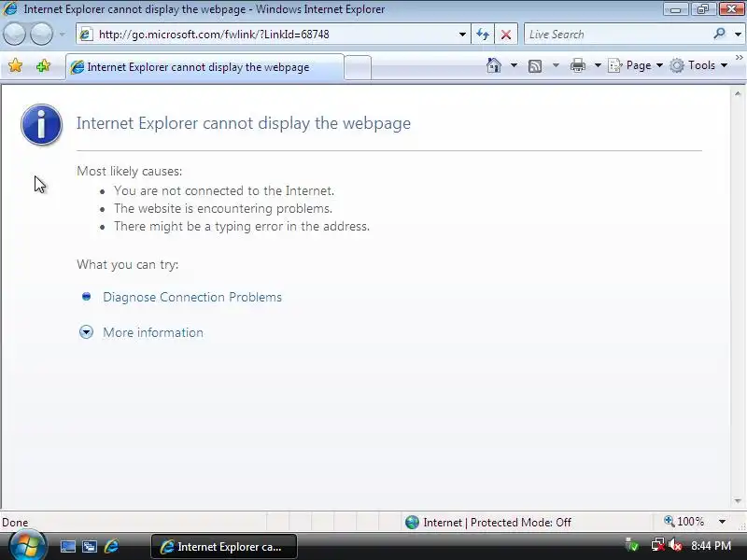
Task: Expand the More information section
Action: click(x=153, y=332)
